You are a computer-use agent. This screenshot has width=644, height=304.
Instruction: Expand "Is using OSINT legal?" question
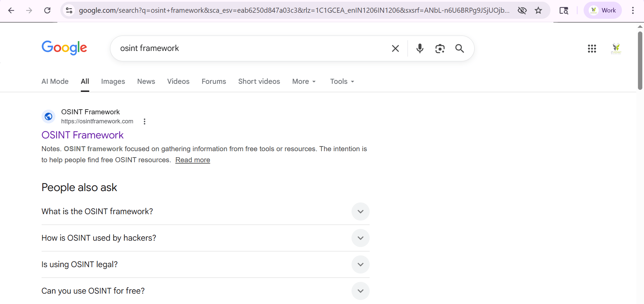(x=206, y=264)
